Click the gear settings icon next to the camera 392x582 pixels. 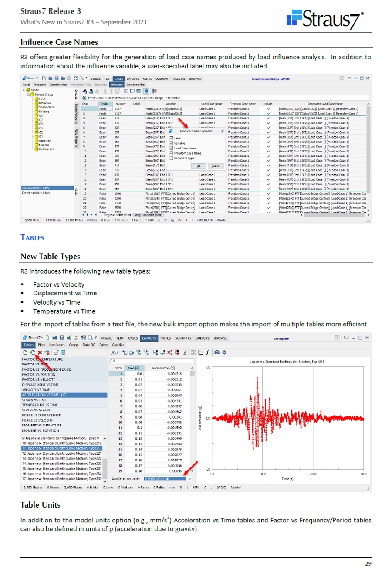point(224,352)
